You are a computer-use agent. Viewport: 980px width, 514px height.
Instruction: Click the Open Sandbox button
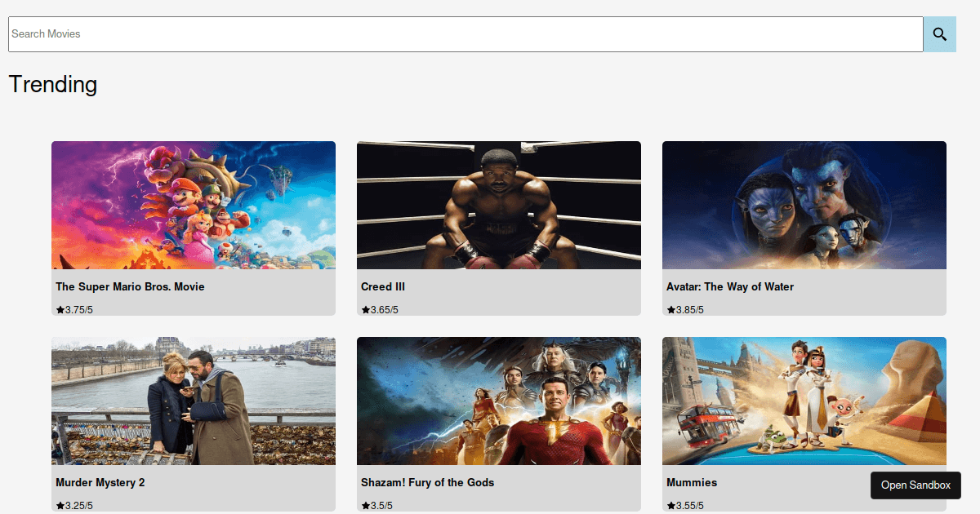click(915, 485)
